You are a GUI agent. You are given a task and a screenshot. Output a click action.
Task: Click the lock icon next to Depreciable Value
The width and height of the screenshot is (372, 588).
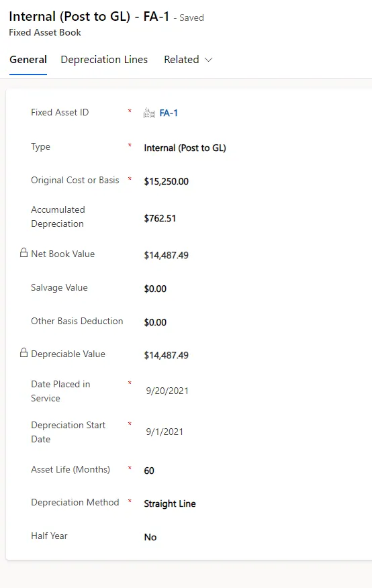(24, 353)
